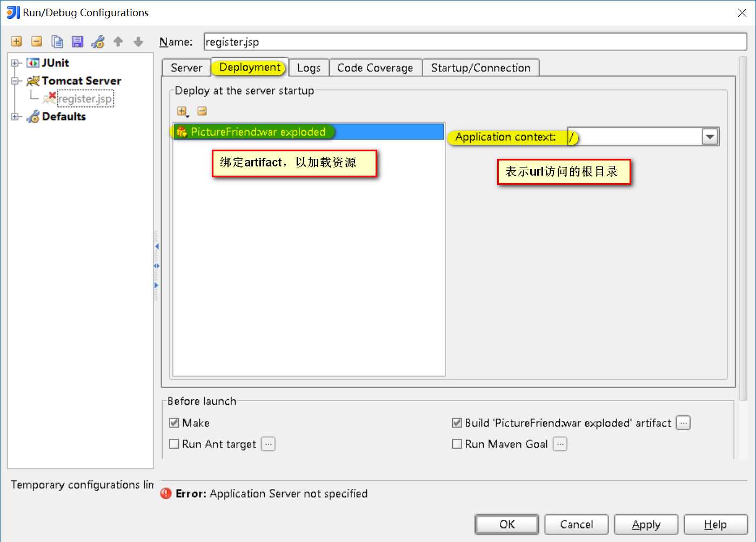Click the splitter left-arrow collapse handle
756x542 pixels.
coord(157,246)
